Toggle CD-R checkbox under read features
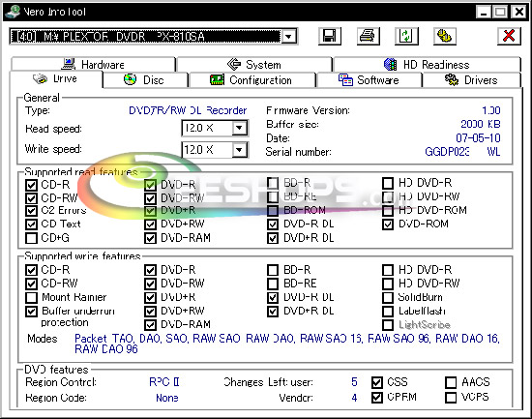The height and width of the screenshot is (419, 532). 31,185
